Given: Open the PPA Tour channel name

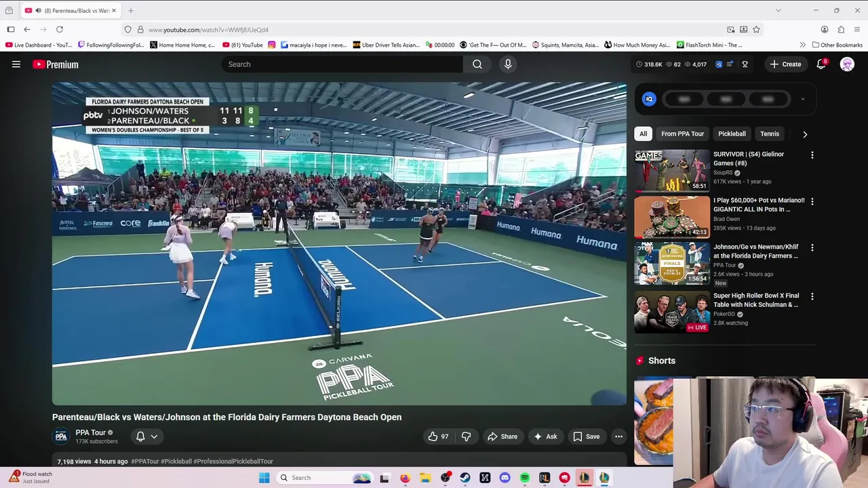Looking at the screenshot, I should click(x=90, y=432).
